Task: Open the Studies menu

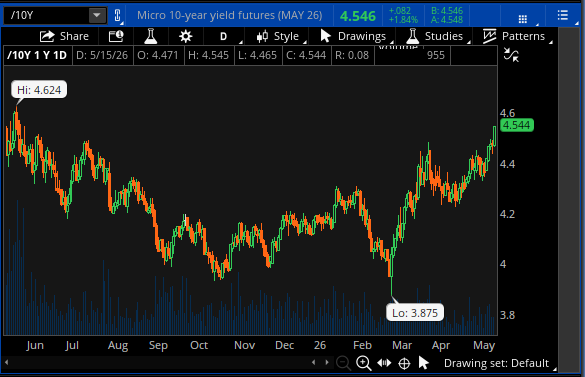Action: tap(435, 36)
